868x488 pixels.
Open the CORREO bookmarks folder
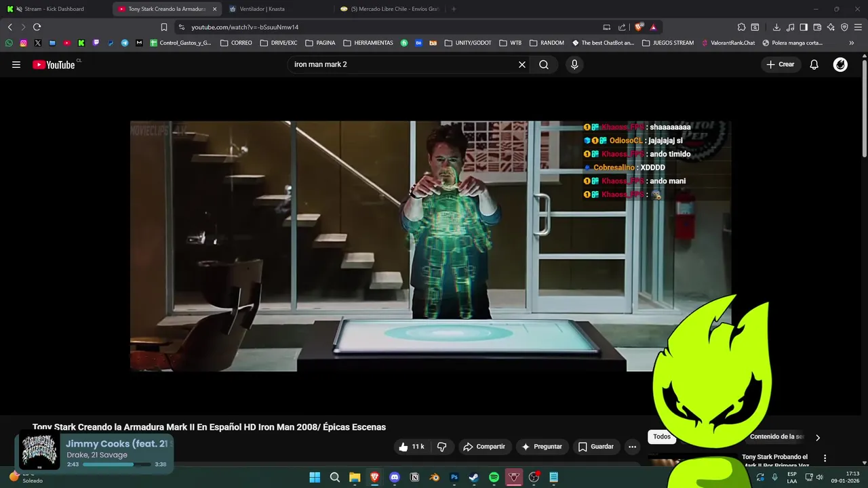(x=237, y=43)
